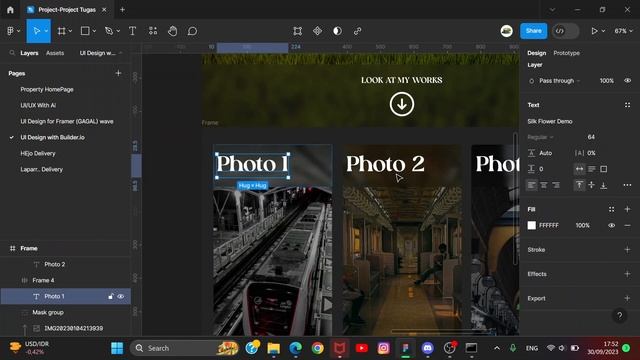Toggle visibility of Photo 1 layer
The width and height of the screenshot is (640, 360).
[x=121, y=296]
